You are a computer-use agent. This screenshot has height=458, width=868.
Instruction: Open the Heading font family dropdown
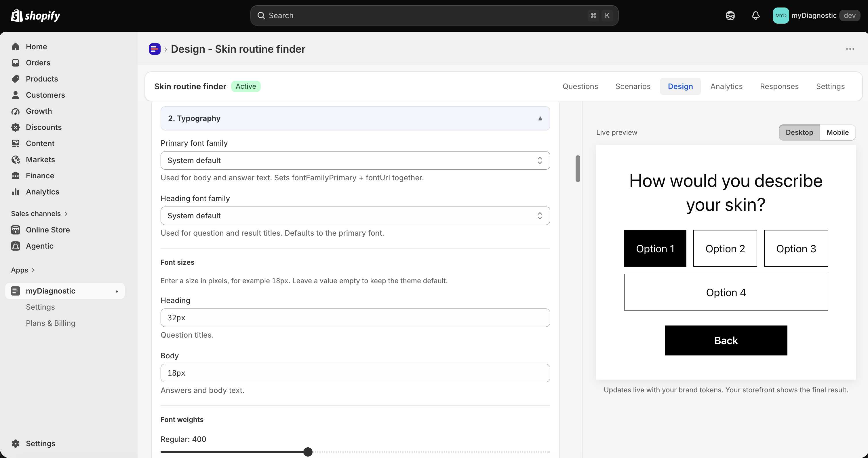(355, 215)
